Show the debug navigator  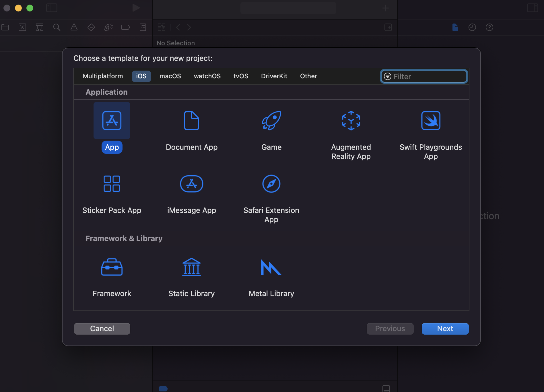[108, 27]
